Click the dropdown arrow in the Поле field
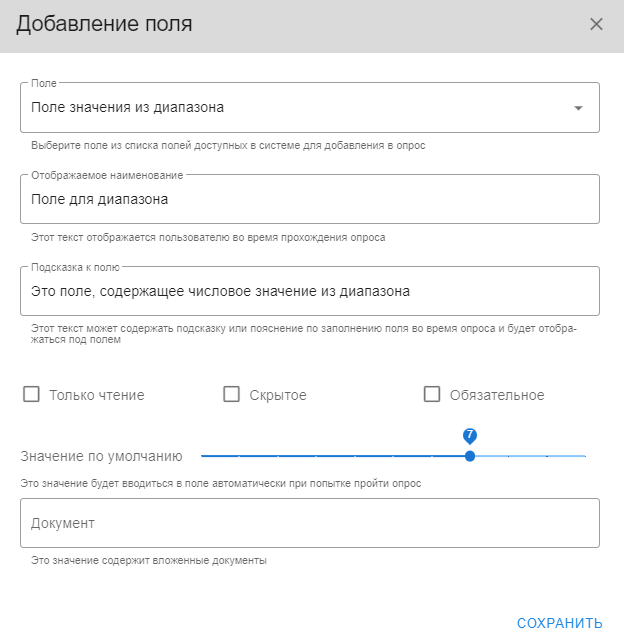The image size is (624, 644). pyautogui.click(x=577, y=108)
